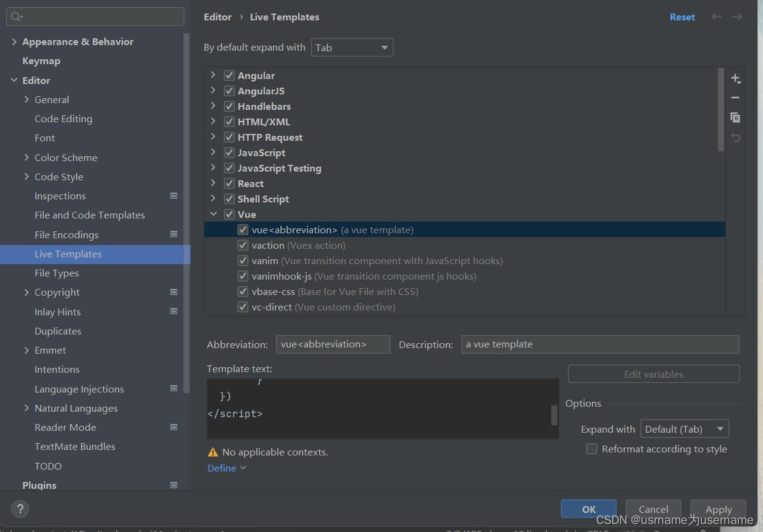Click the project-level icon beside File Encodings

coord(173,235)
